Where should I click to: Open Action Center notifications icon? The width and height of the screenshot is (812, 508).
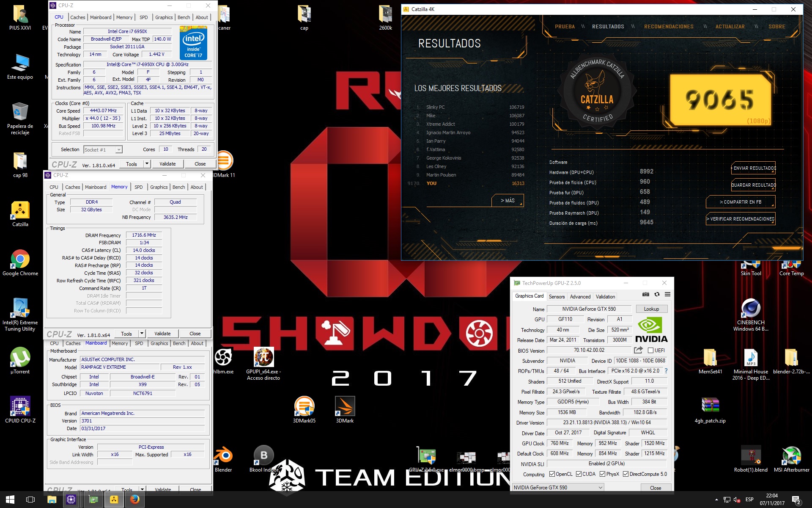coord(796,500)
